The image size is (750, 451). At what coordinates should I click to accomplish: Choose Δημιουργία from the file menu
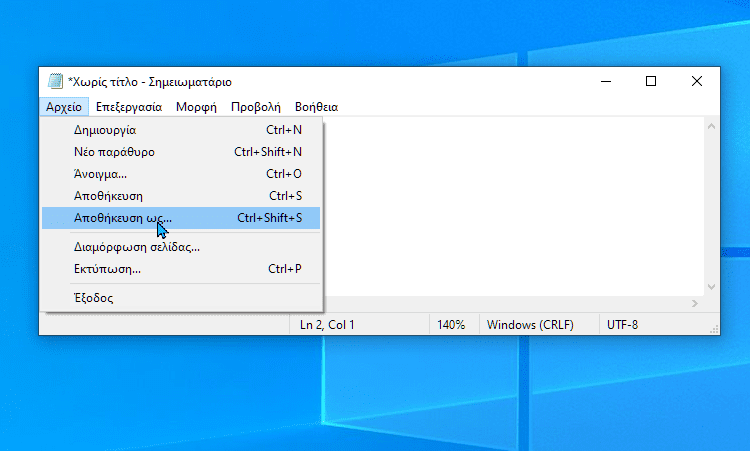pos(181,130)
